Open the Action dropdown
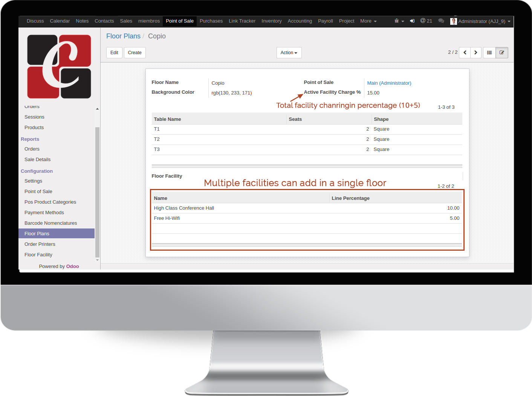The height and width of the screenshot is (396, 532). coord(289,53)
